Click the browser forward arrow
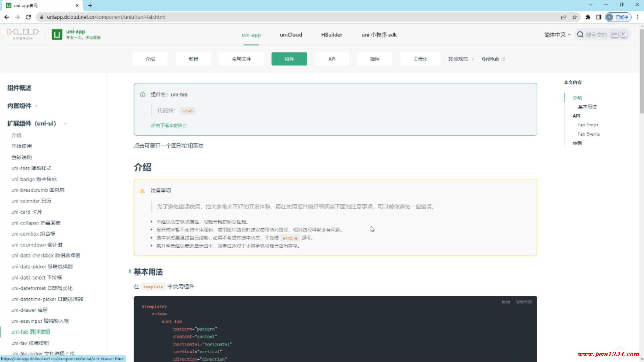The height and width of the screenshot is (362, 644). [x=17, y=17]
